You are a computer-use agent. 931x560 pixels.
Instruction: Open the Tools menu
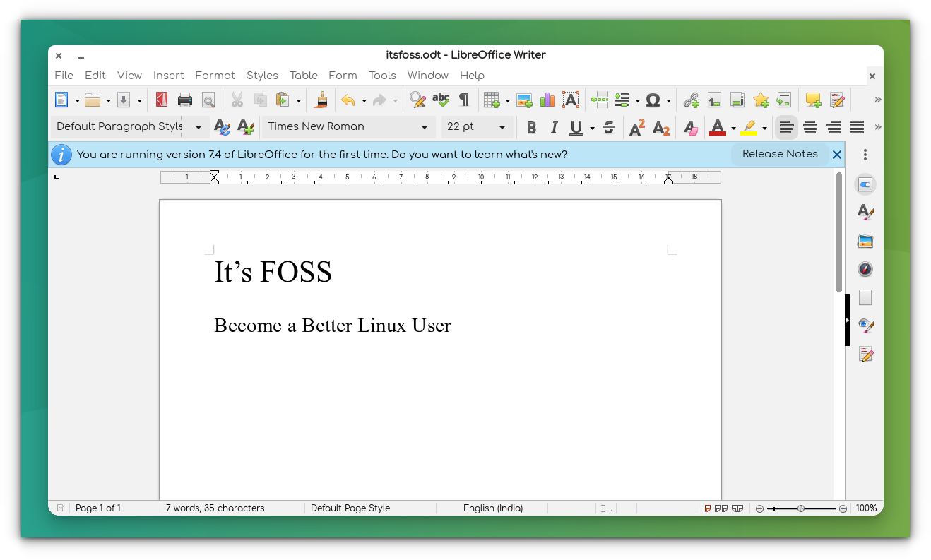382,76
